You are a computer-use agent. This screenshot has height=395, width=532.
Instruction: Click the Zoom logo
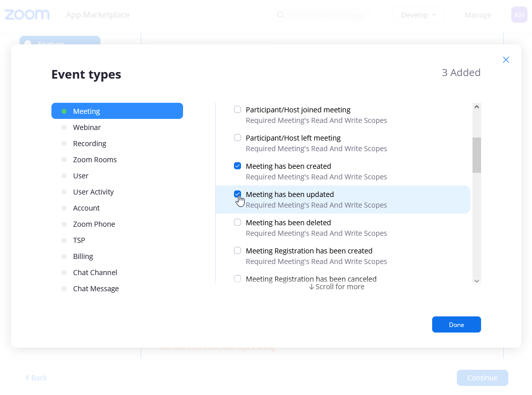[x=27, y=15]
